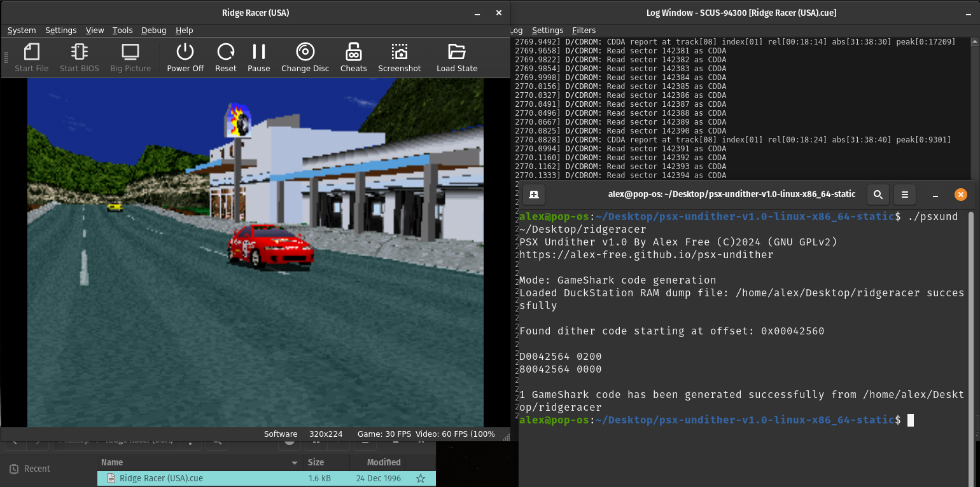Click the '320x224' resolution status text
980x487 pixels.
[326, 434]
